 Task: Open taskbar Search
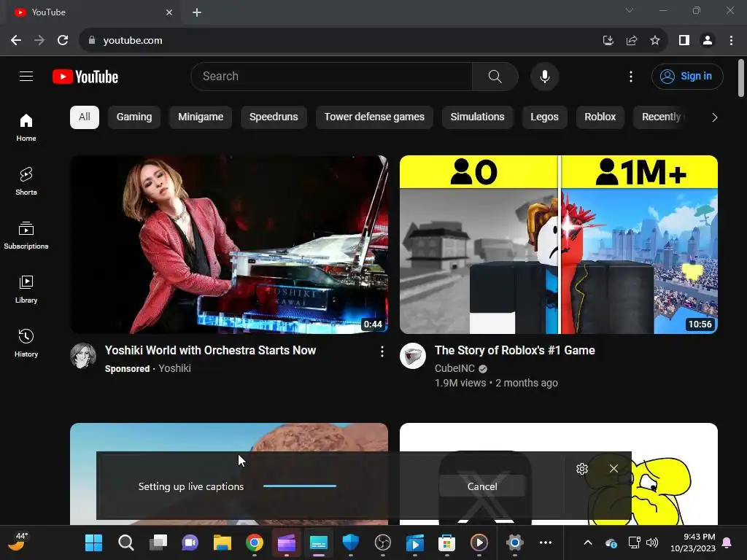pos(125,542)
